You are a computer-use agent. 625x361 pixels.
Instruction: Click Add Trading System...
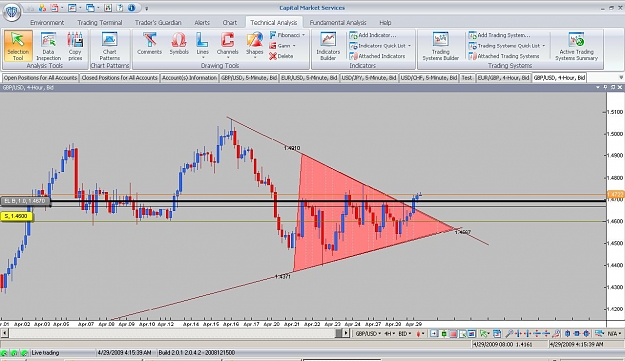[499, 35]
